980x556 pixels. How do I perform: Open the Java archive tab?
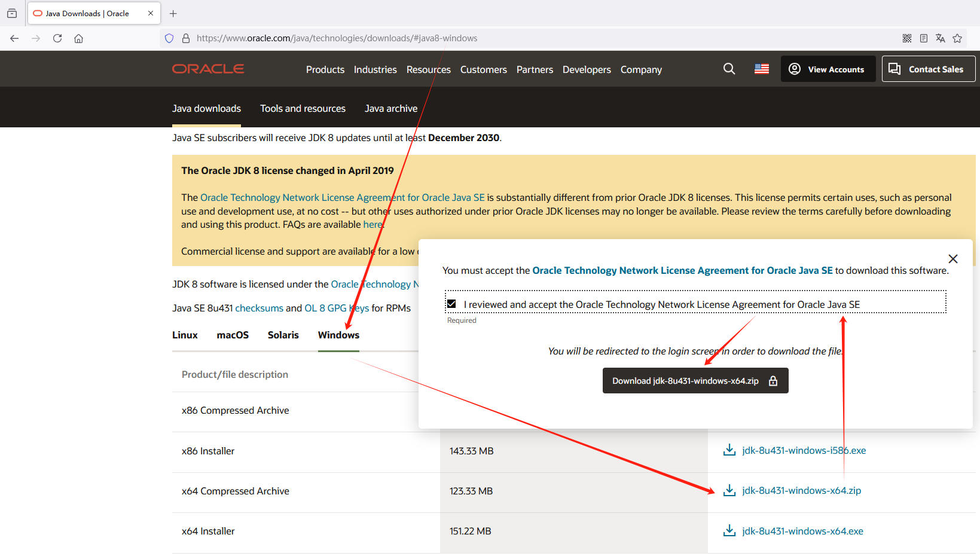[390, 108]
